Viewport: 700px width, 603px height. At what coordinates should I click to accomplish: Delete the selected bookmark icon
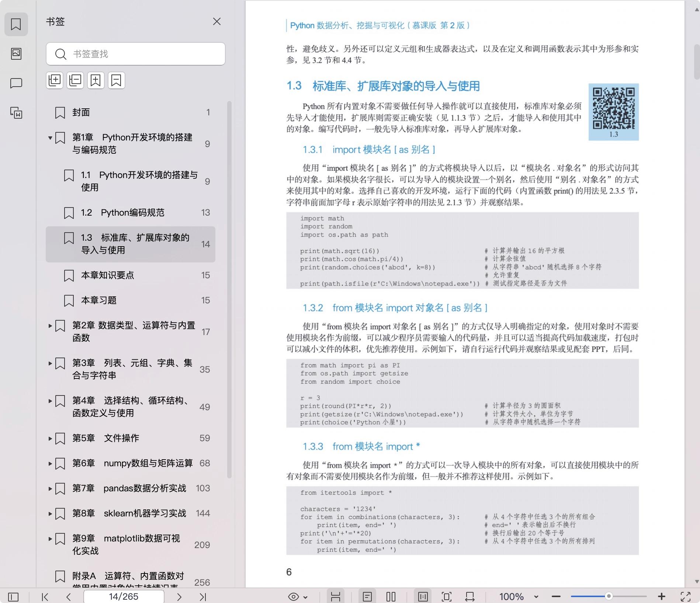[117, 80]
